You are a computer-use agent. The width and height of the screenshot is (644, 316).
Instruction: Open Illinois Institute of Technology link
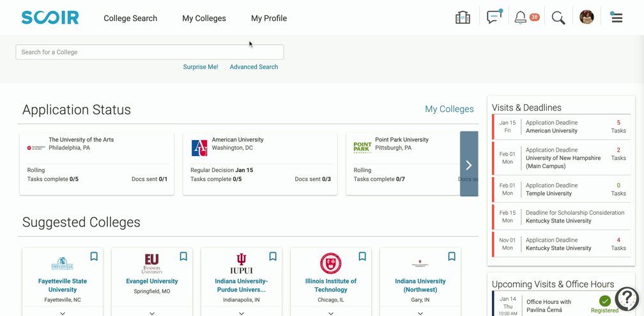point(331,285)
